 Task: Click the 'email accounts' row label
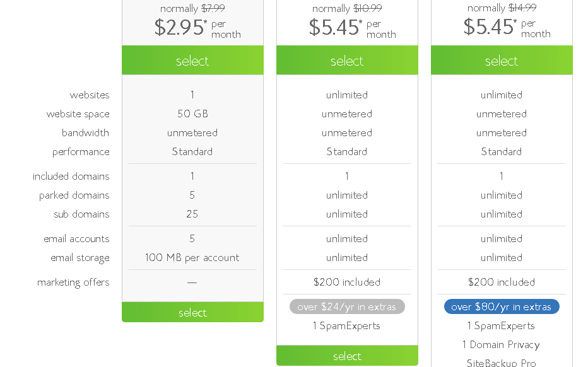[76, 239]
